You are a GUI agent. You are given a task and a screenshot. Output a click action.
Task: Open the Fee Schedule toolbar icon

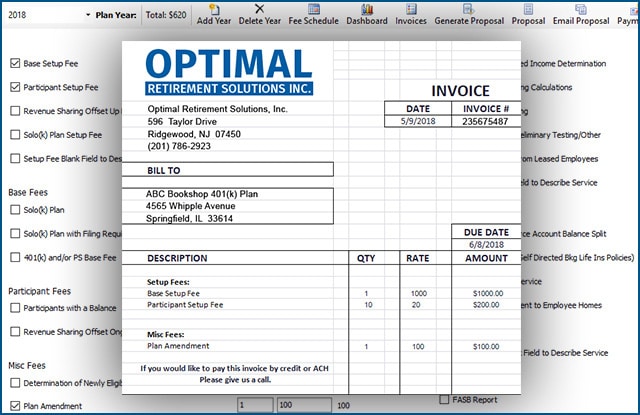click(313, 9)
